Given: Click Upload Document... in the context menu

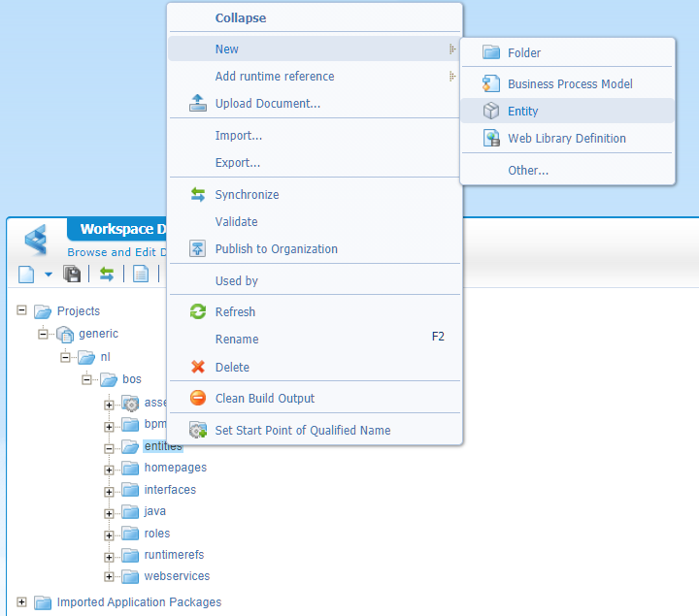Looking at the screenshot, I should tap(267, 104).
